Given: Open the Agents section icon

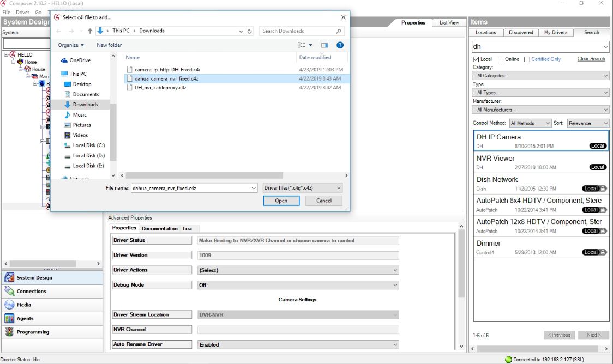Looking at the screenshot, I should [x=9, y=319].
